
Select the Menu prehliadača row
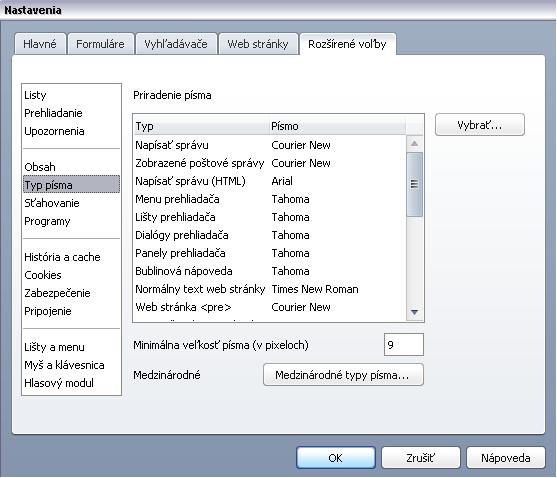click(270, 199)
